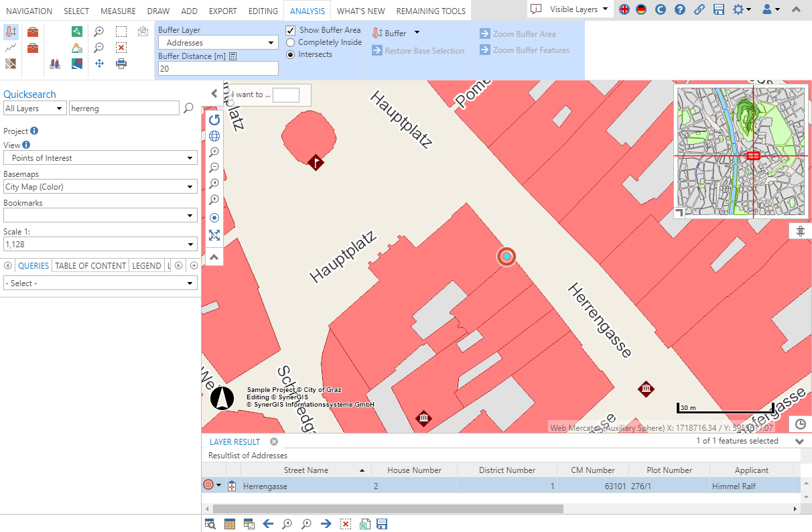
Task: Open the Buffer Layer Addresses dropdown
Action: pos(218,43)
